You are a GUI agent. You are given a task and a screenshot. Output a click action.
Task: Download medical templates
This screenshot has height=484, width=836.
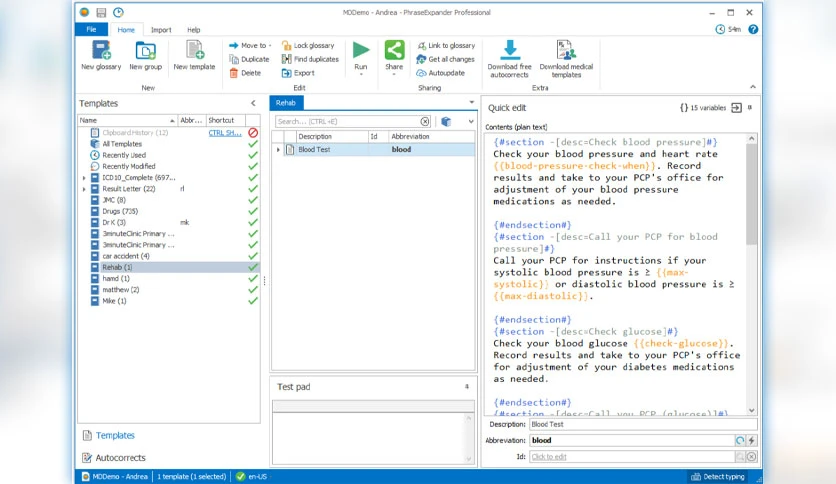pyautogui.click(x=566, y=59)
